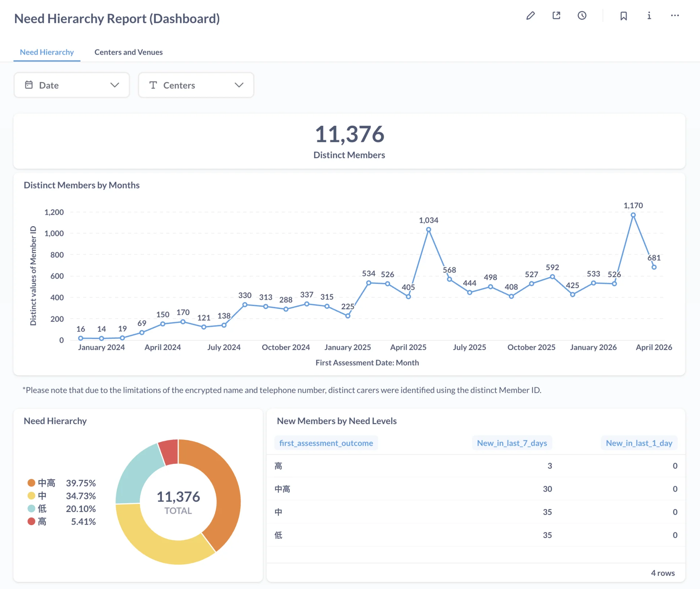Image resolution: width=700 pixels, height=589 pixels.
Task: Toggle the orange 中高 legend swatch
Action: pos(31,483)
